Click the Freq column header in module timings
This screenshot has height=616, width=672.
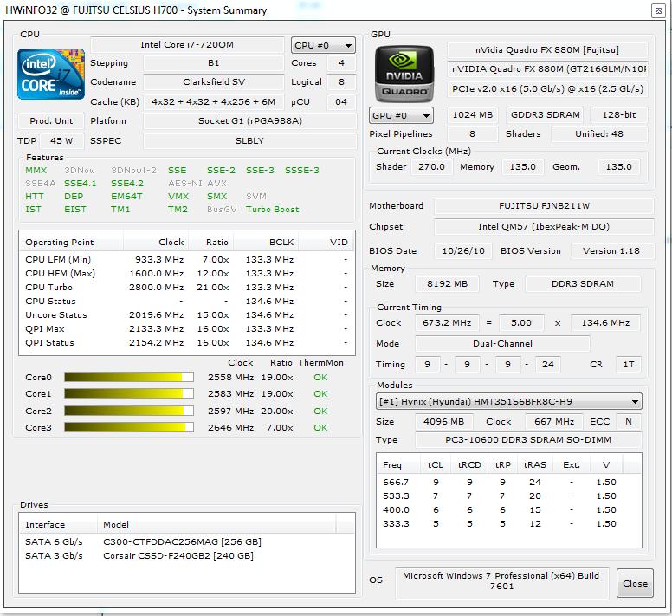399,465
